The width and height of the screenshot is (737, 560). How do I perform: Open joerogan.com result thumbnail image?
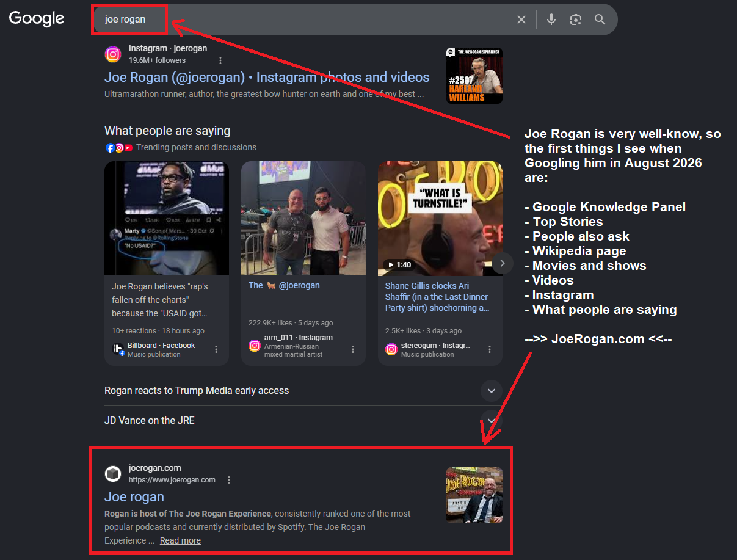[474, 495]
